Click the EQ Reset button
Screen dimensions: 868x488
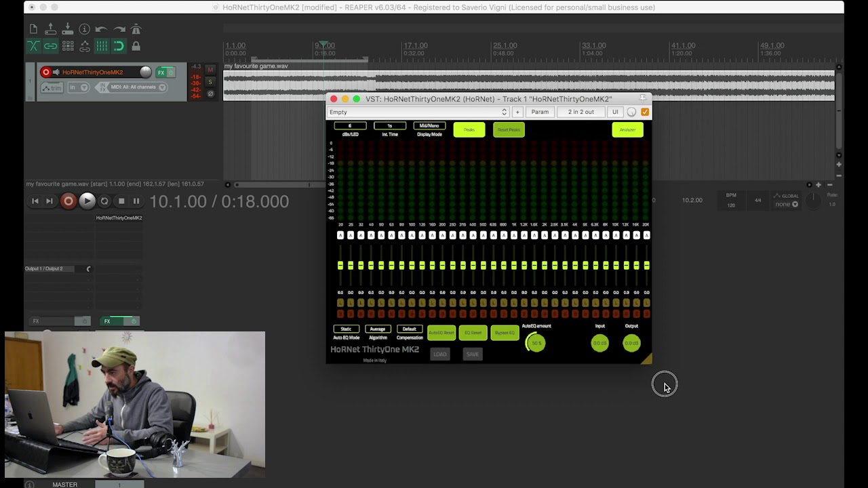[473, 333]
